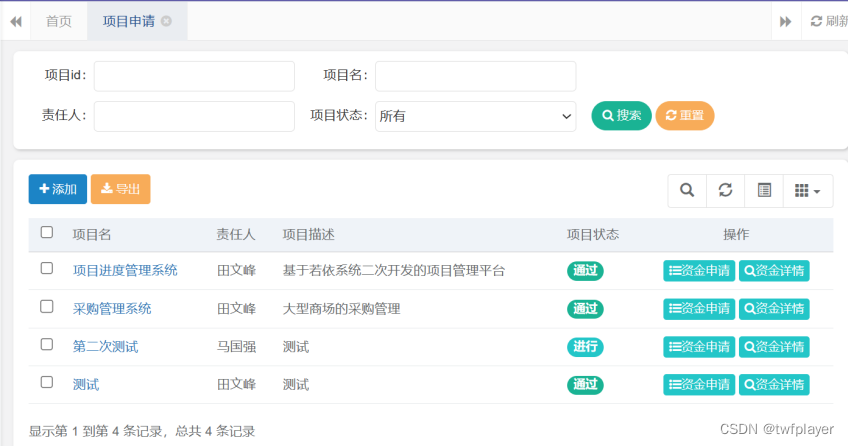The height and width of the screenshot is (446, 849).
Task: Click description 大型商场的采购管理
Action: (342, 309)
